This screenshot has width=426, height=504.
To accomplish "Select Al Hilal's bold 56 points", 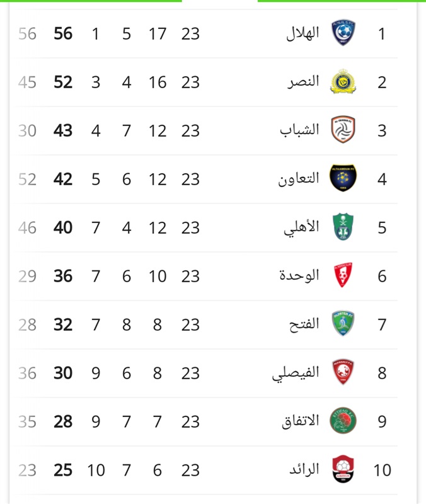I will point(63,33).
